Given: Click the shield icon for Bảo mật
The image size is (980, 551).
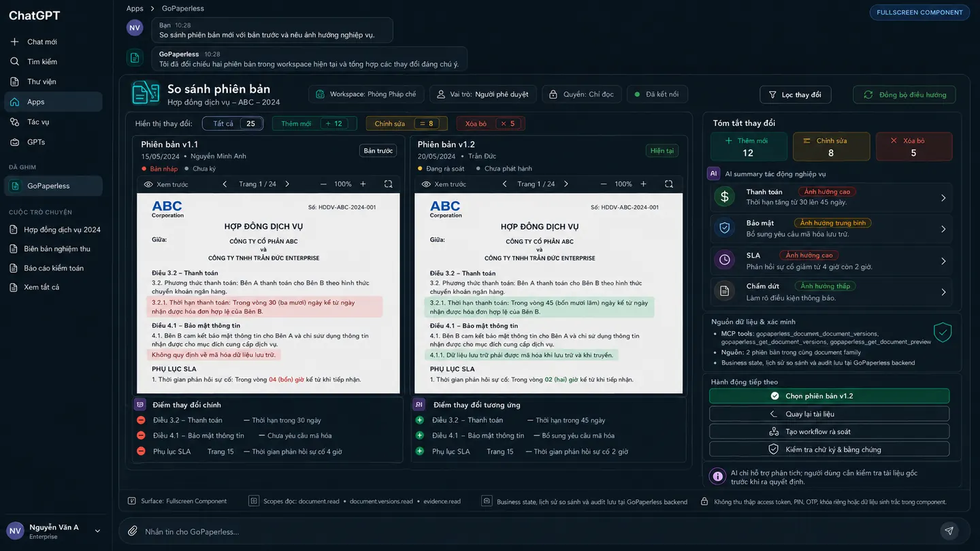Looking at the screenshot, I should click(x=724, y=229).
